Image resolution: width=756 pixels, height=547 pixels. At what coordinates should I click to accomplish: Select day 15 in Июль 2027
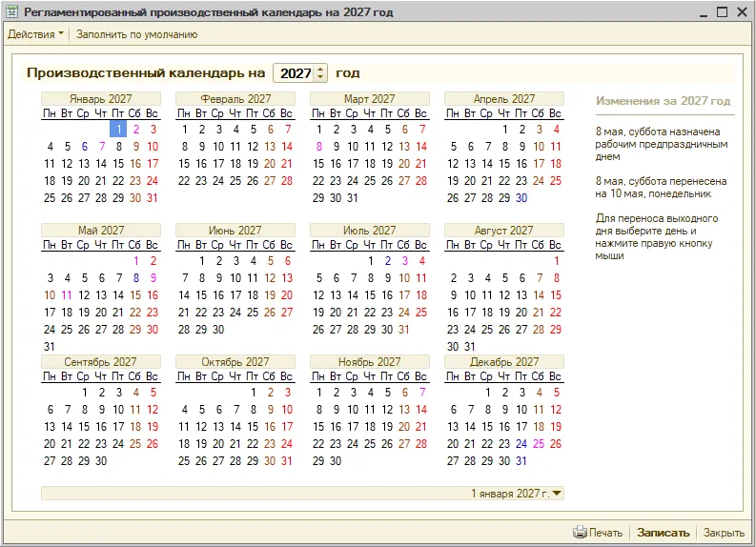(370, 295)
